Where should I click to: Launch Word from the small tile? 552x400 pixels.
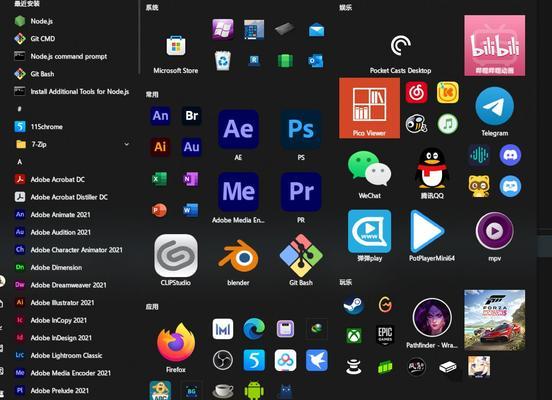(191, 210)
